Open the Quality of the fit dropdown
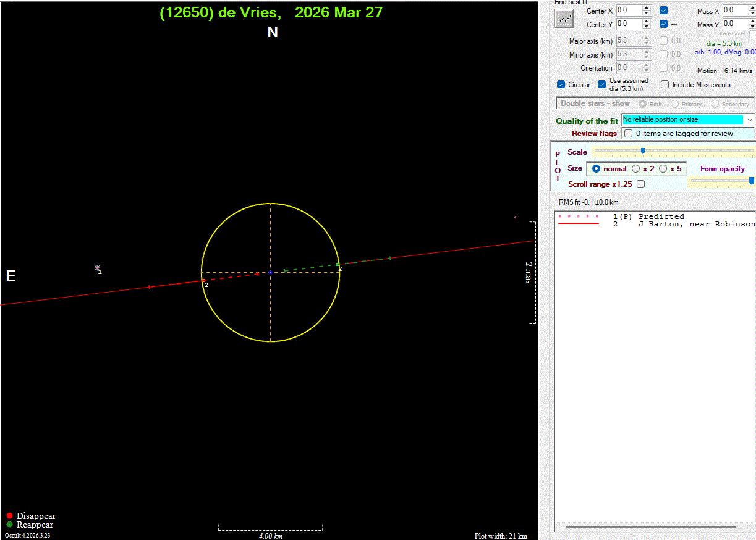This screenshot has width=756, height=540. pos(749,119)
